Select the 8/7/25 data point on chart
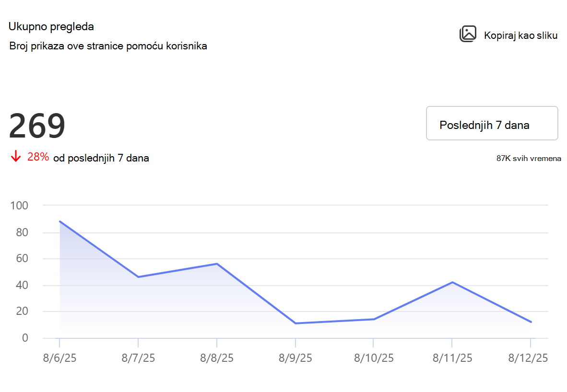This screenshot has width=567, height=392. click(x=138, y=277)
